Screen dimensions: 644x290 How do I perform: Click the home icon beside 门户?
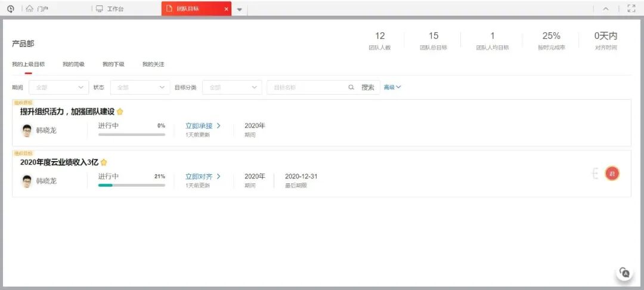30,8
